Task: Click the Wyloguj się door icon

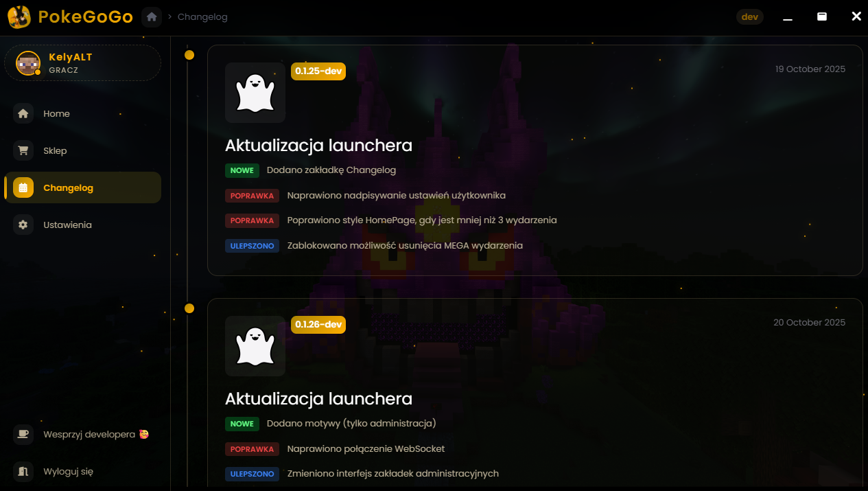Action: pyautogui.click(x=23, y=471)
